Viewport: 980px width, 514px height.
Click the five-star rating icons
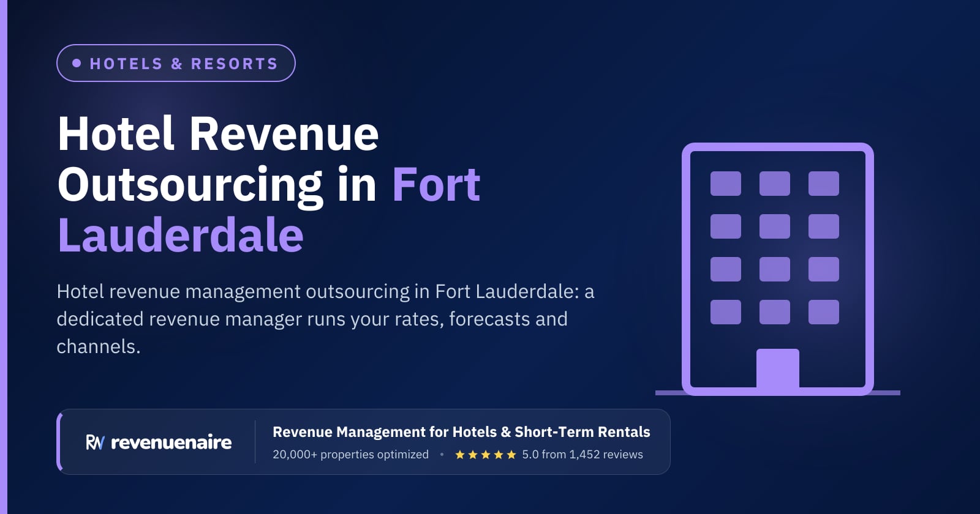[486, 455]
